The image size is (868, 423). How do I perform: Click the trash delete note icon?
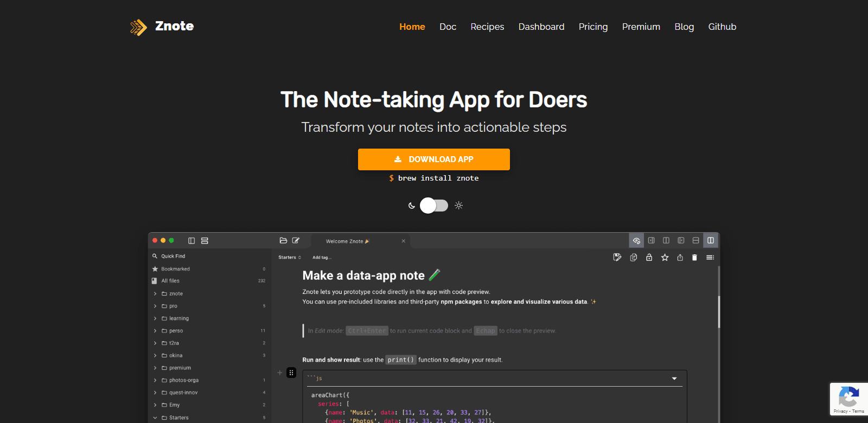(694, 257)
